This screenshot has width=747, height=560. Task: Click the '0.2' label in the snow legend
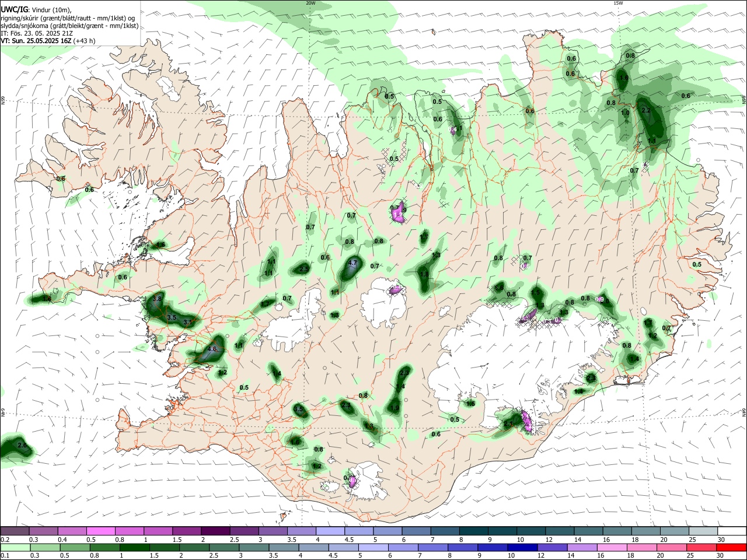click(x=5, y=540)
